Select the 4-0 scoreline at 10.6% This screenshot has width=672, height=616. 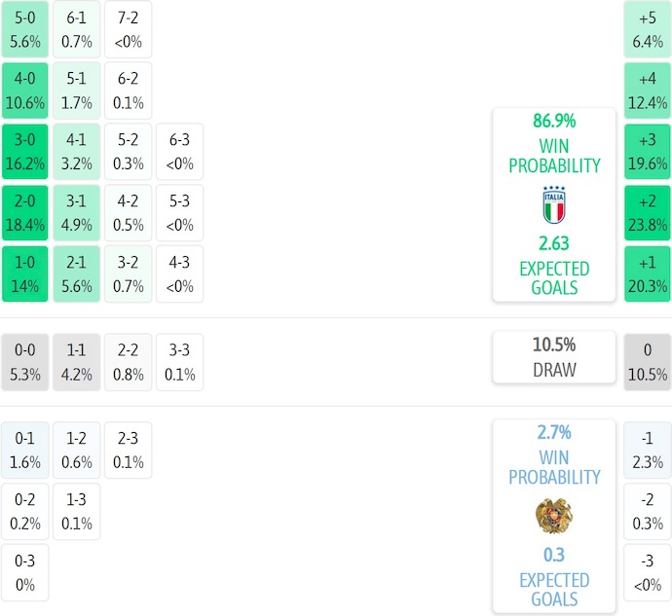pyautogui.click(x=25, y=91)
